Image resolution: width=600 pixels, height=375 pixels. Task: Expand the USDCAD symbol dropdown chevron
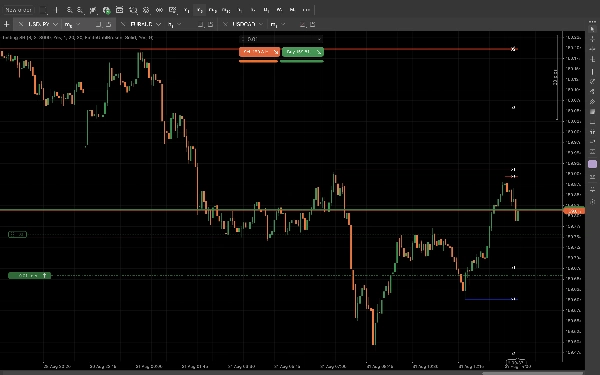(261, 24)
